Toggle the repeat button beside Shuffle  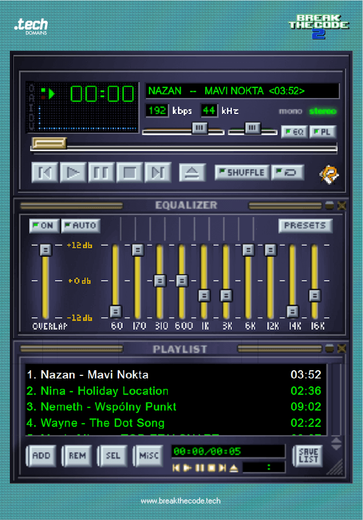(x=288, y=172)
